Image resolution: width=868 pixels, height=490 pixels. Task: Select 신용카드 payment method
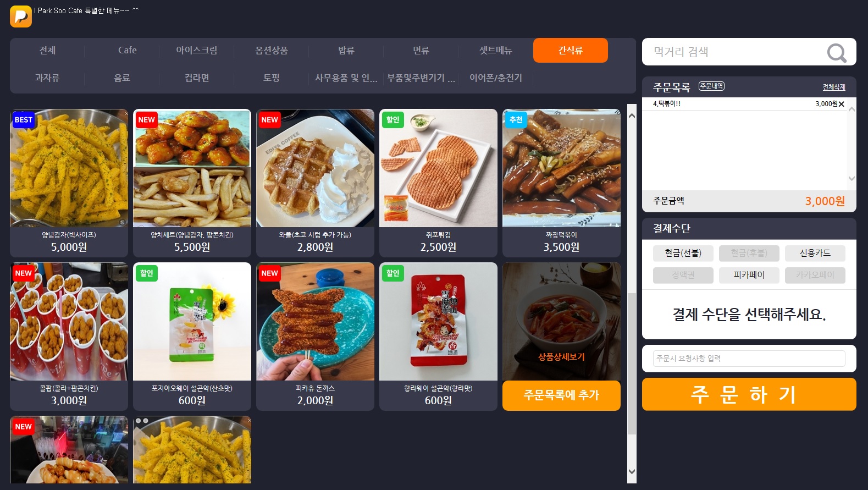tap(815, 253)
